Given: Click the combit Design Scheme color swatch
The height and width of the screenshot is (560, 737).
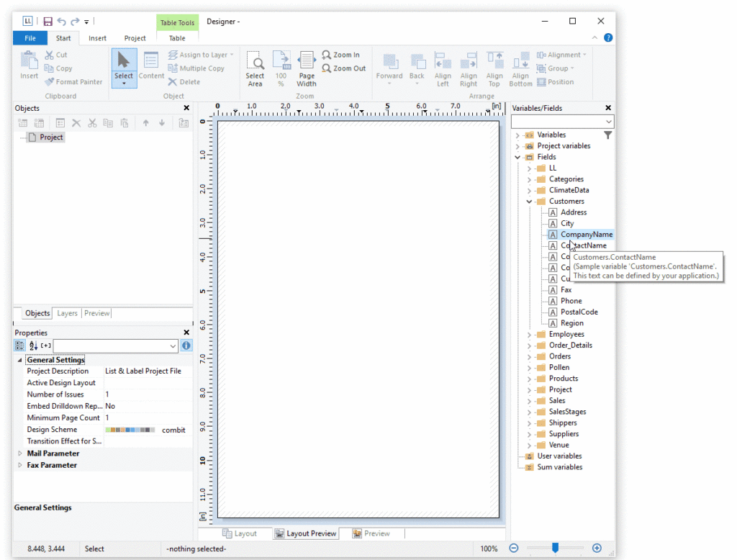Looking at the screenshot, I should (130, 430).
